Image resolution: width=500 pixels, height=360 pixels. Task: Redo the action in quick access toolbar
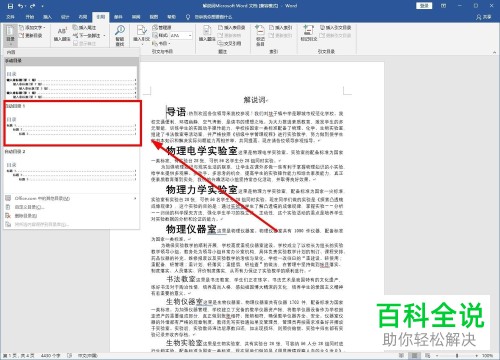point(32,6)
